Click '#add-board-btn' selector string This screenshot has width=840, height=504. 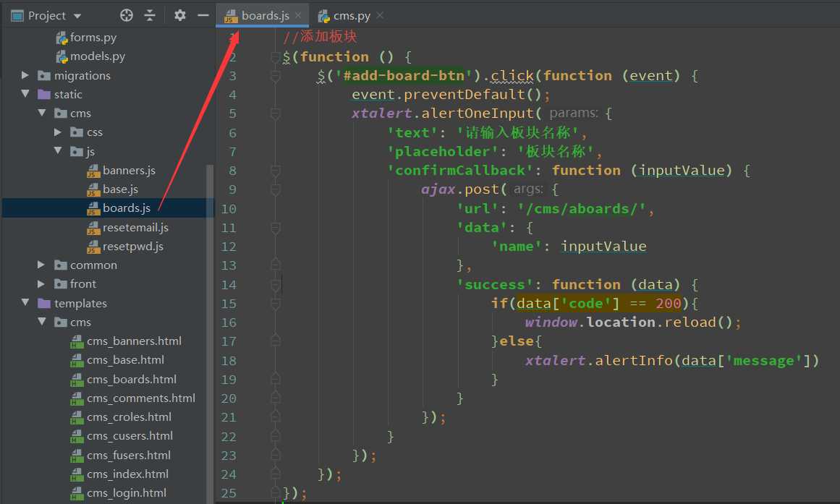[404, 75]
